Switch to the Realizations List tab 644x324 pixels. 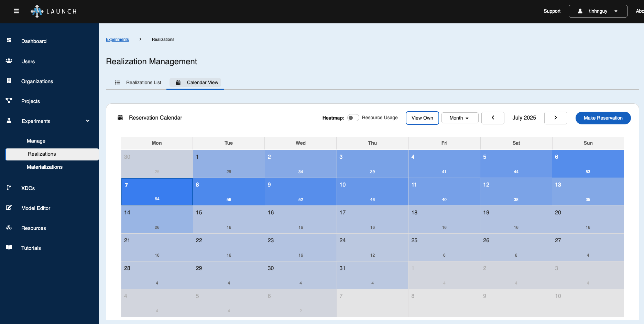pyautogui.click(x=138, y=82)
